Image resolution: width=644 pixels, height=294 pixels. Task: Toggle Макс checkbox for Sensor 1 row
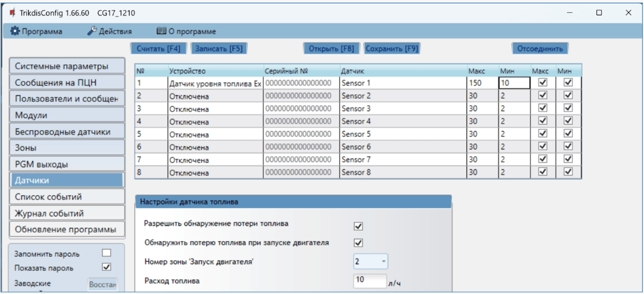coord(543,83)
